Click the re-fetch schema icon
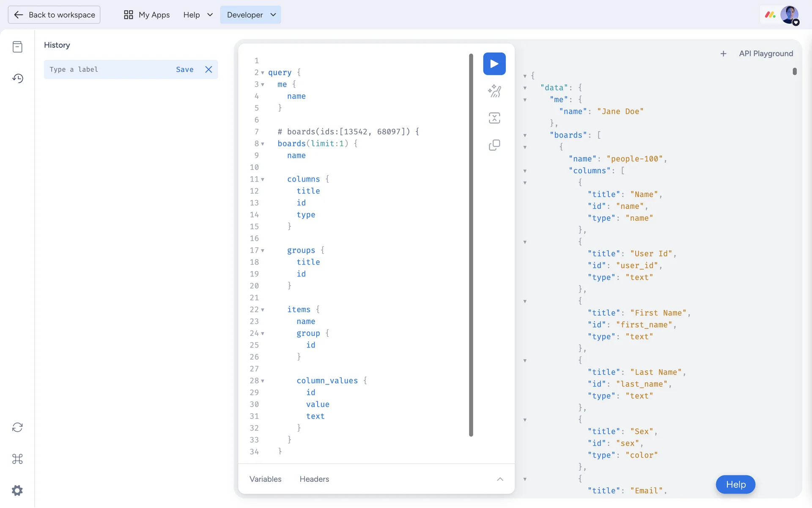Viewport: 812px width, 508px height. [17, 427]
